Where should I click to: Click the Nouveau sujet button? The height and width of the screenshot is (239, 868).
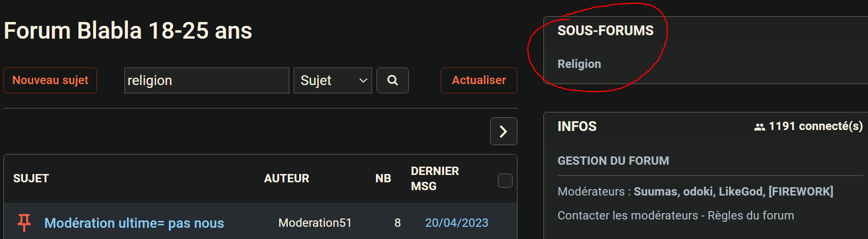50,80
